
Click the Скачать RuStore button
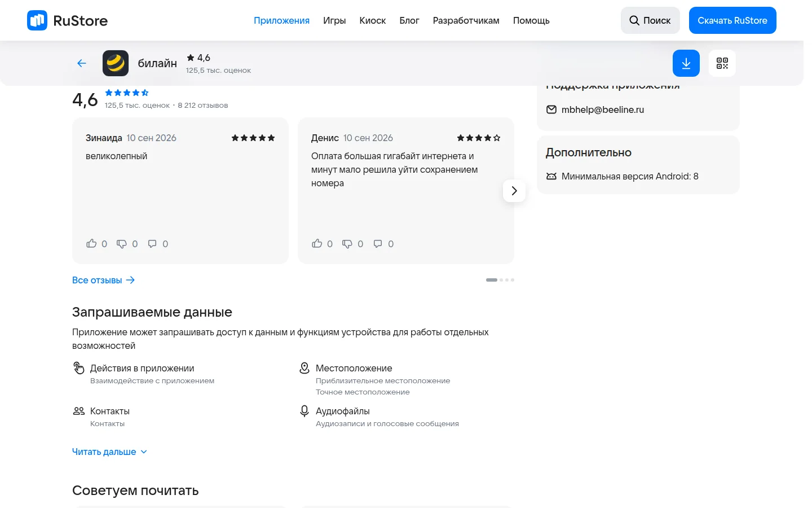pos(732,20)
